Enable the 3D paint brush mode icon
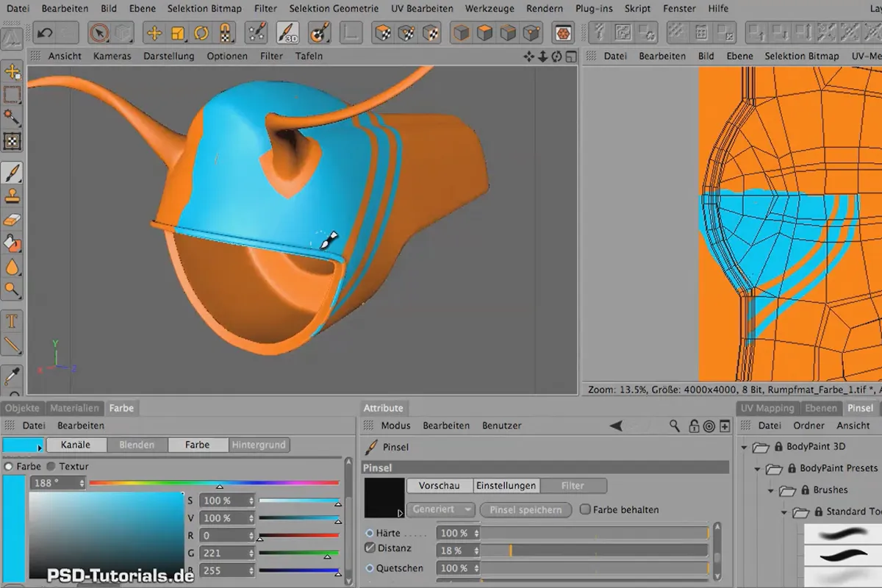 (x=287, y=33)
